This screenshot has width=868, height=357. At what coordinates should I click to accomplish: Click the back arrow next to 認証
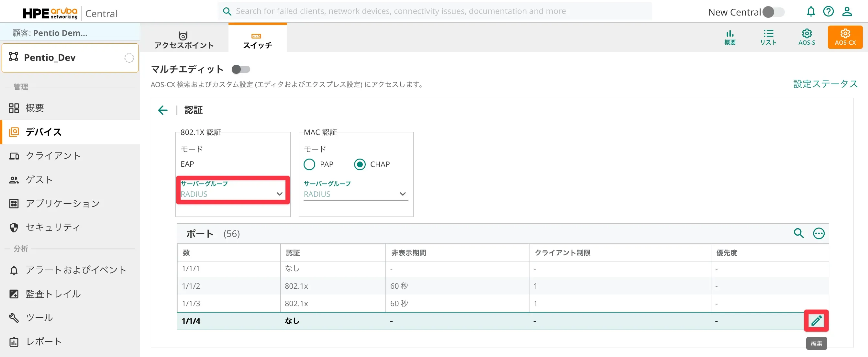(163, 110)
